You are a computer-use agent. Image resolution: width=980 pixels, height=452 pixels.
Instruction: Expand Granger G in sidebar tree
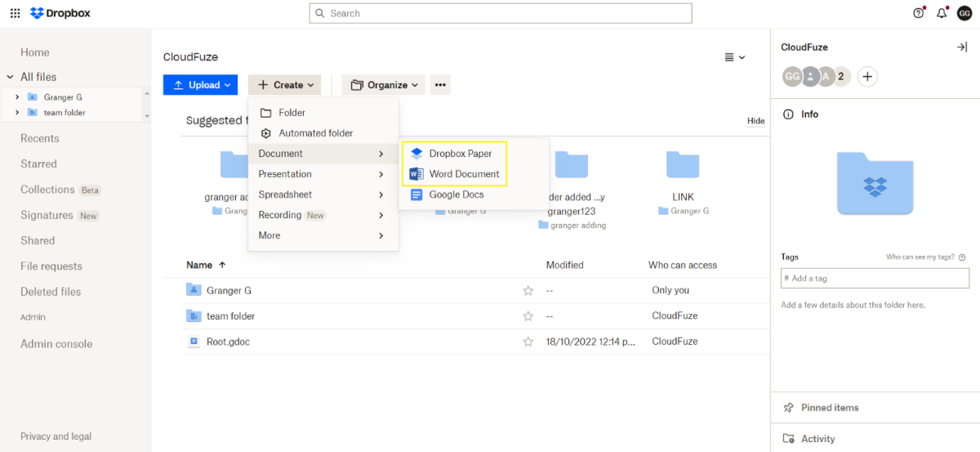pyautogui.click(x=17, y=97)
